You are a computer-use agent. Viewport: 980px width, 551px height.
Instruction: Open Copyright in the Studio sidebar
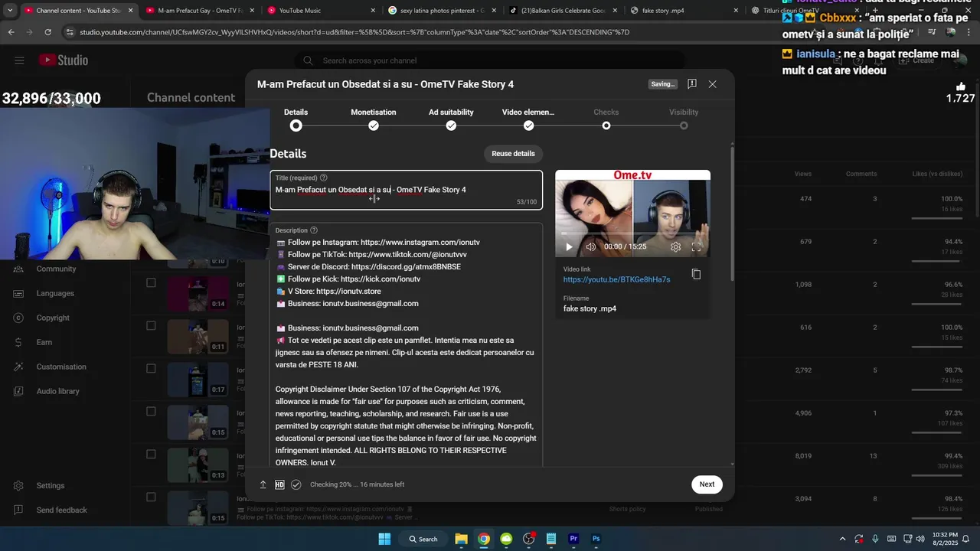coord(53,318)
